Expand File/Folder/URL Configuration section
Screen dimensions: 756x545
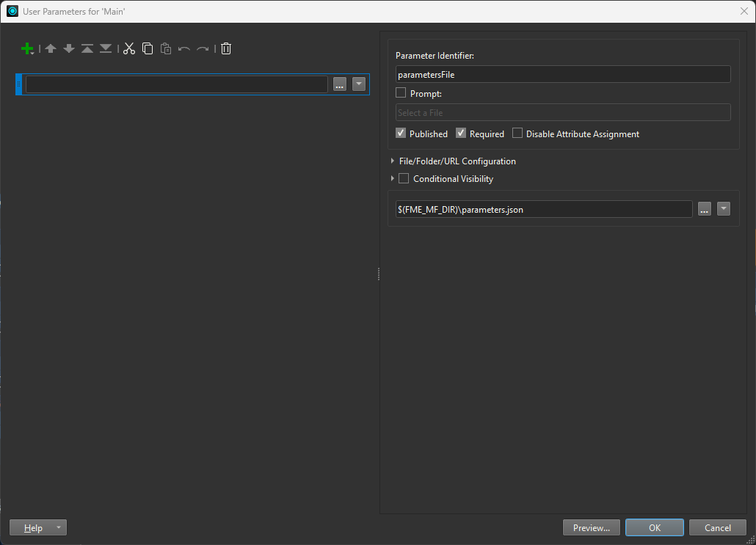point(393,161)
